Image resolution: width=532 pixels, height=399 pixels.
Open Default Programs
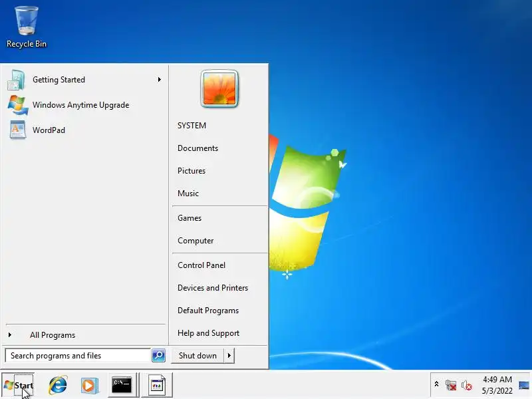point(208,311)
